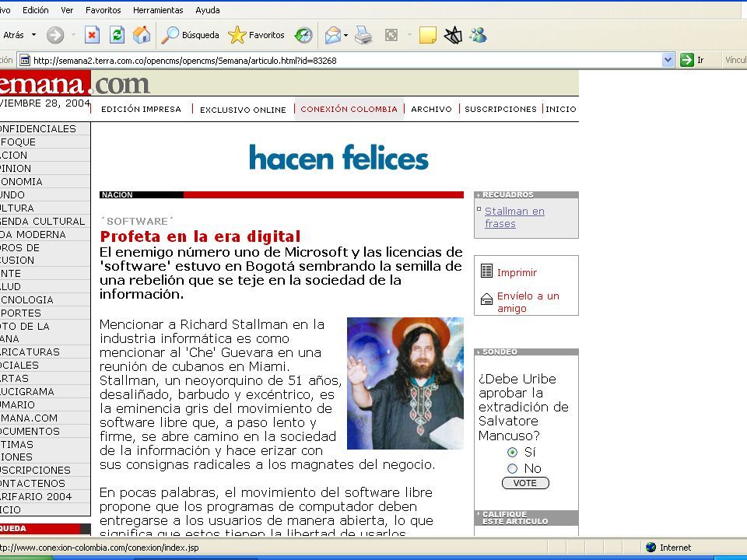747x560 pixels.
Task: Go to INICIO tab
Action: click(561, 109)
